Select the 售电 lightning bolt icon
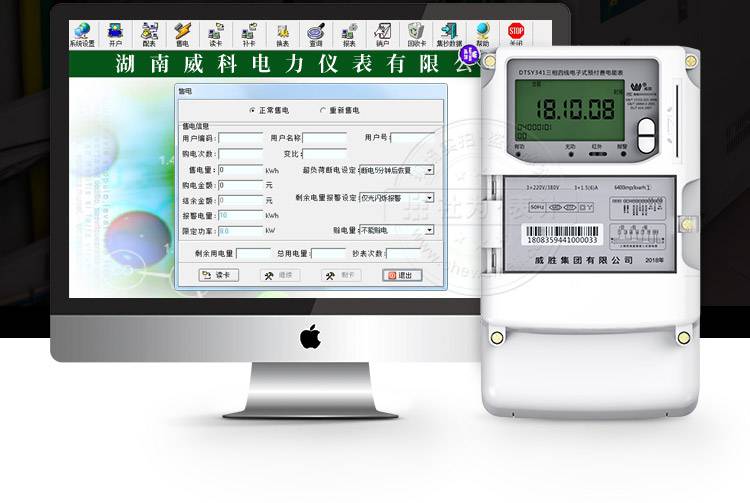The width and height of the screenshot is (750, 503). point(182,34)
